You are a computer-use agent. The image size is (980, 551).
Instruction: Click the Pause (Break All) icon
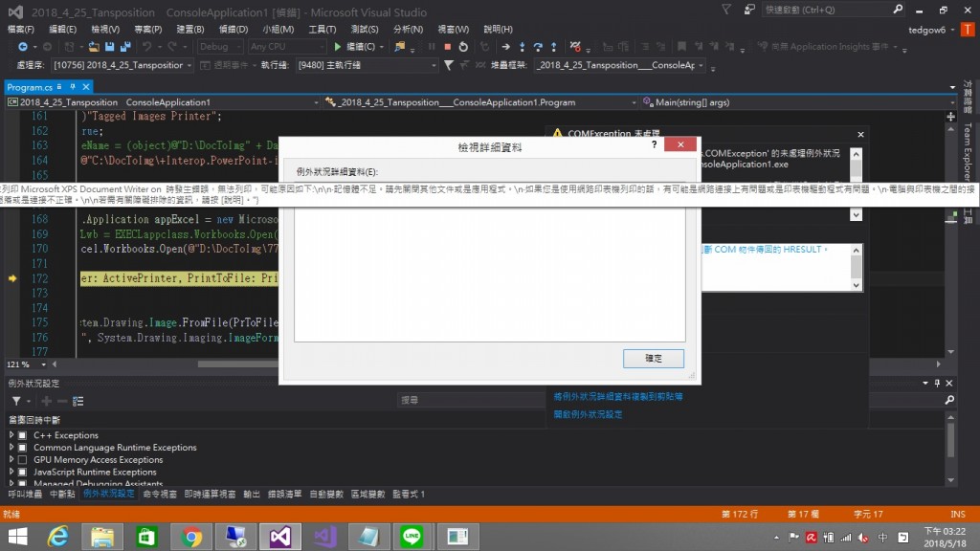[432, 47]
